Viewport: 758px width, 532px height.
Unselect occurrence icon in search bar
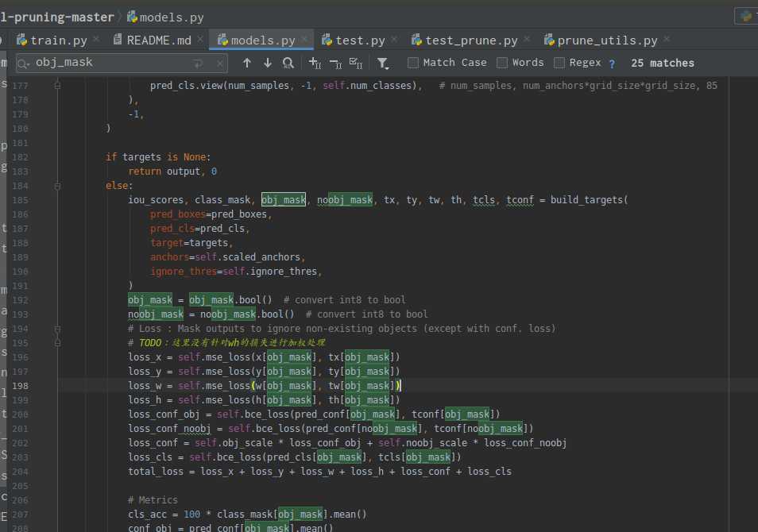click(335, 63)
